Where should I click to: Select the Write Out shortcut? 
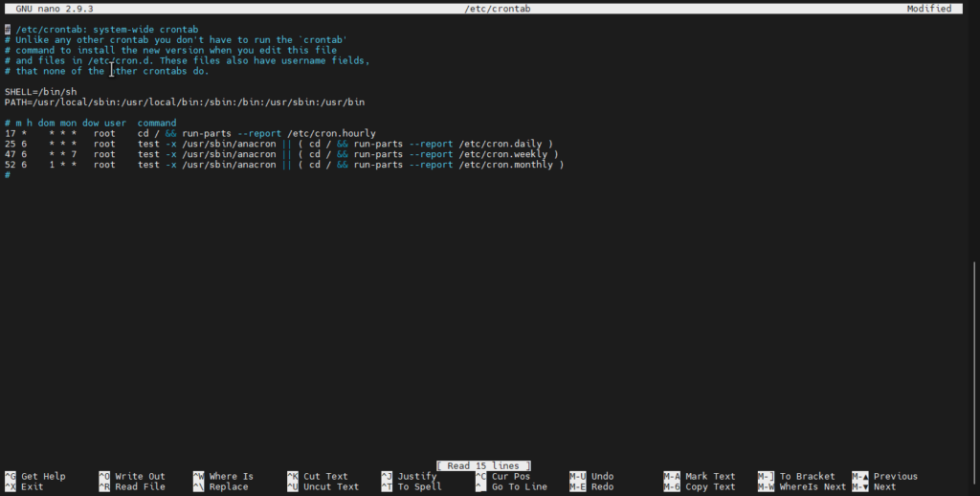pyautogui.click(x=140, y=476)
